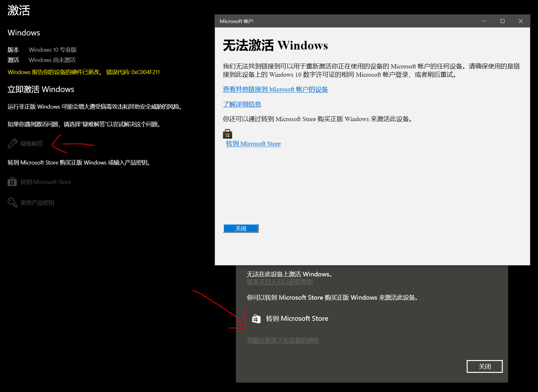Click the Microsoft Store bag icon in Settings sidebar
Viewport: 538px width, 392px height.
pyautogui.click(x=12, y=181)
